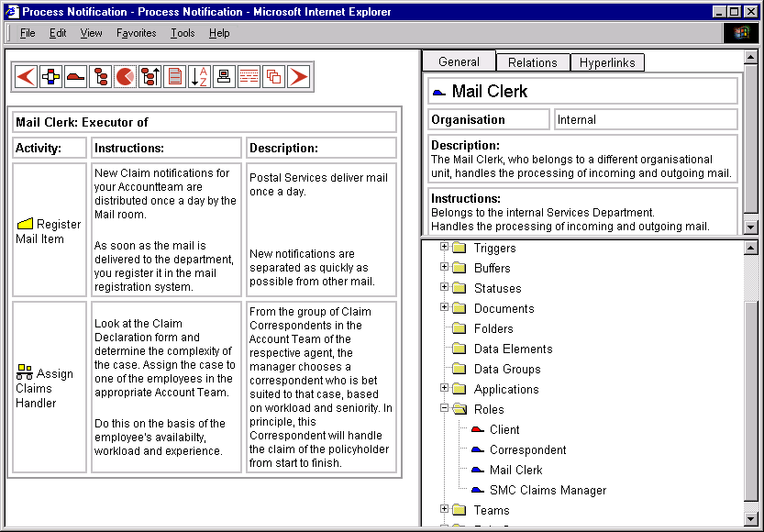Click the red pie chart toolbar icon
The height and width of the screenshot is (532, 764).
coord(125,76)
